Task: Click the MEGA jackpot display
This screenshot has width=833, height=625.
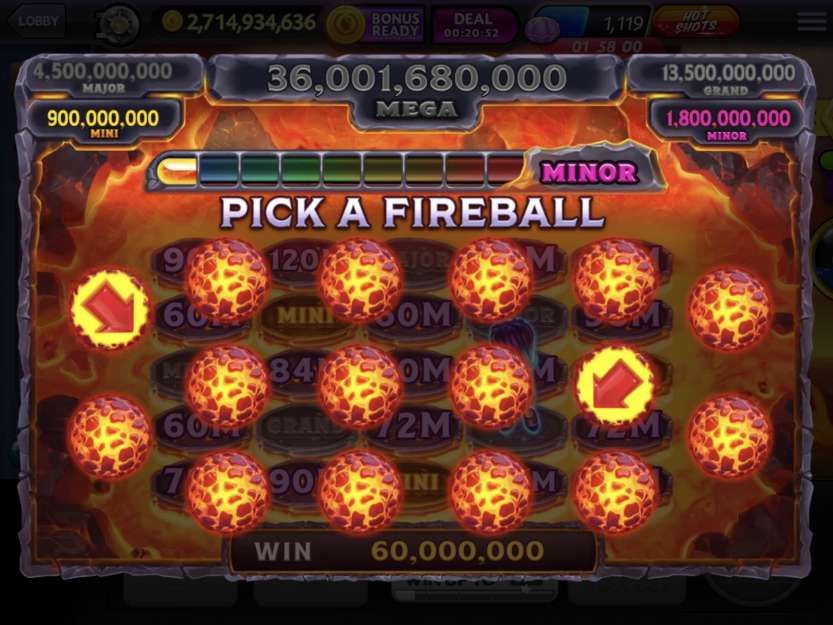Action: coord(416,90)
